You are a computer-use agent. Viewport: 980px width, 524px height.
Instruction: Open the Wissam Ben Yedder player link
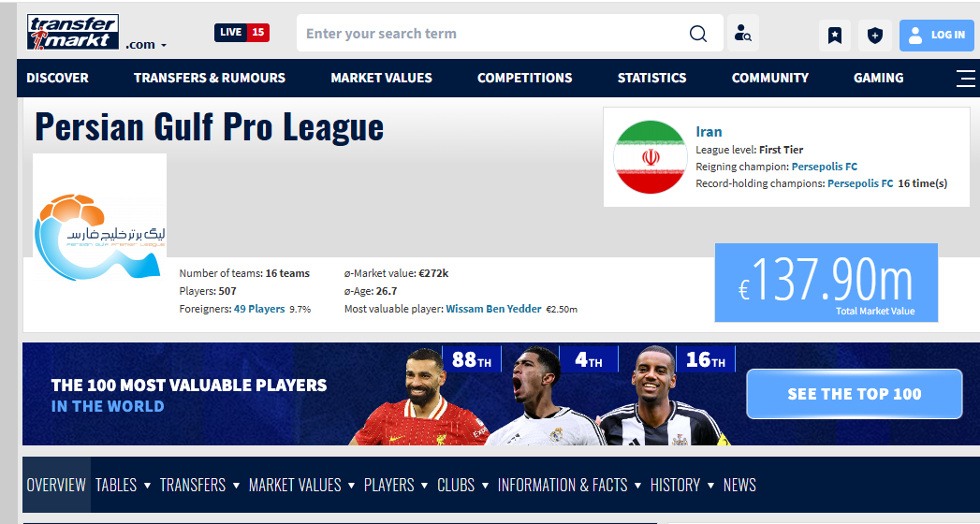[493, 309]
